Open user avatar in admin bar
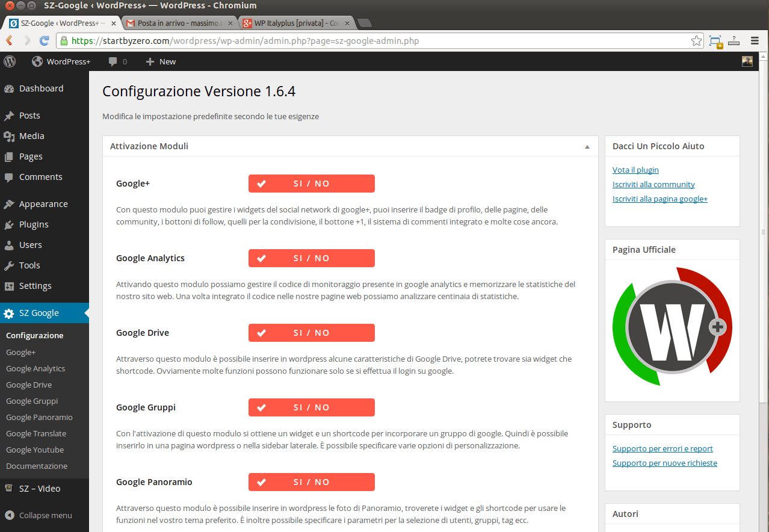The height and width of the screenshot is (532, 769). click(x=747, y=61)
